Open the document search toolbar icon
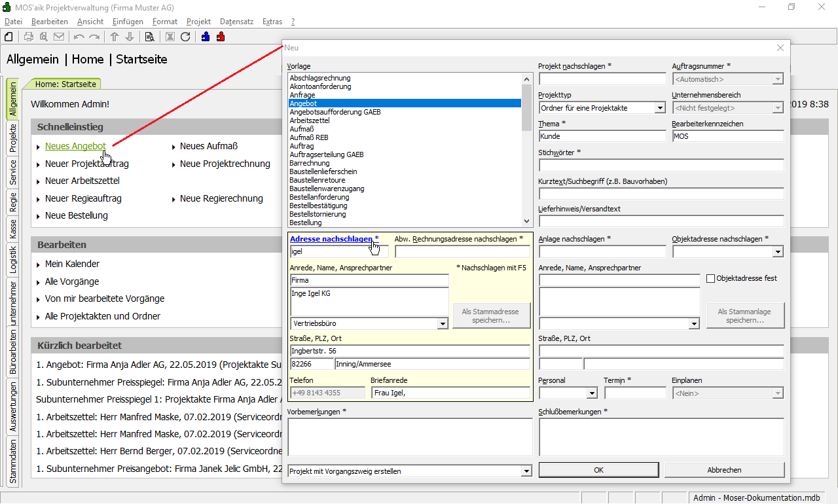838x504 pixels. pyautogui.click(x=149, y=37)
